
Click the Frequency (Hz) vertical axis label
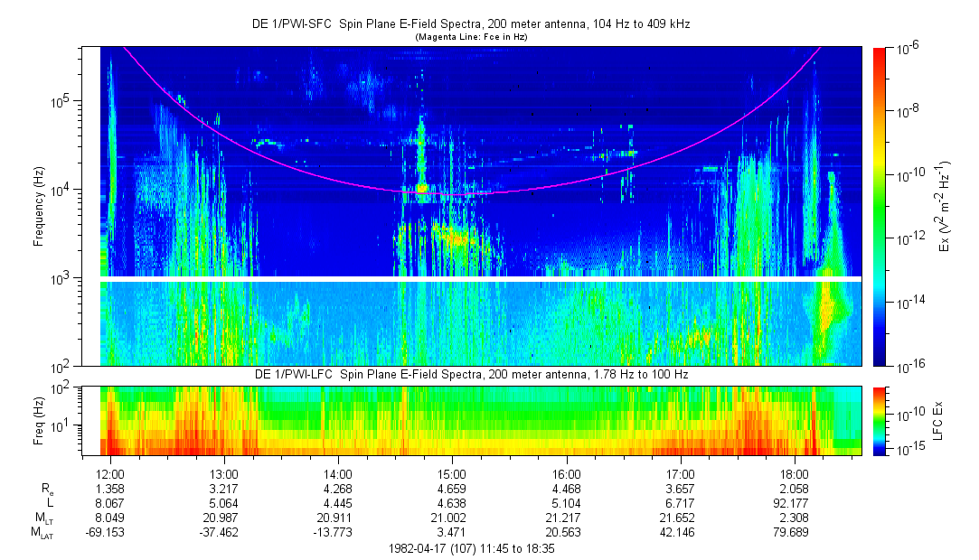pyautogui.click(x=39, y=207)
